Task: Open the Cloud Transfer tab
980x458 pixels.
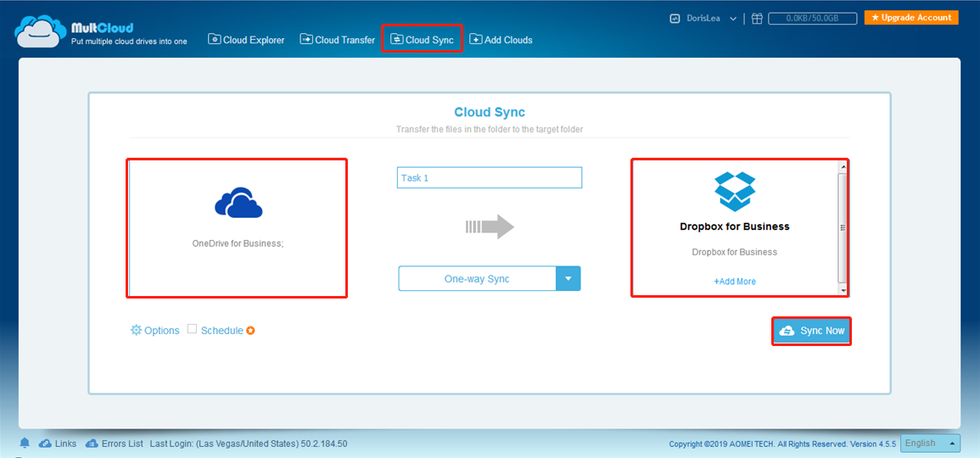Action: click(x=338, y=39)
